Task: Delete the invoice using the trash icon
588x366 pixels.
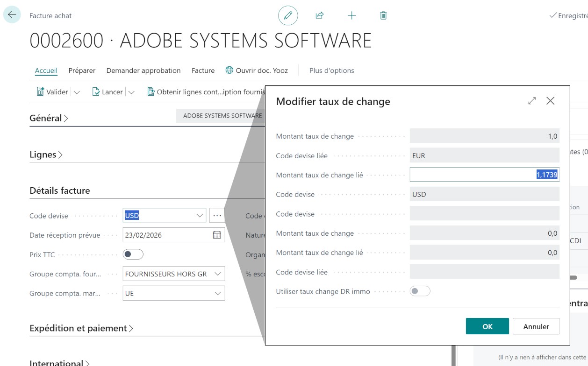Action: coord(383,15)
